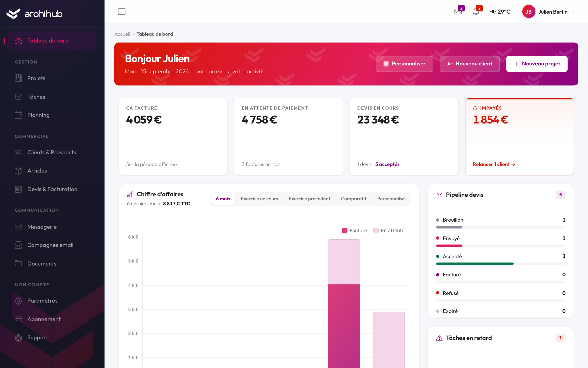Click the Nouveau client button
Screen dimensions: 588x368
(x=470, y=64)
